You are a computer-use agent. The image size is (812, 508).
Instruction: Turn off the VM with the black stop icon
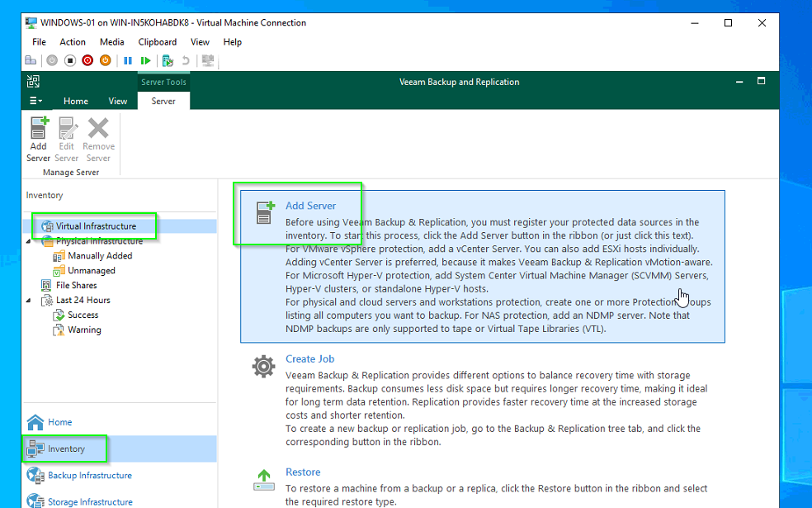(70, 60)
